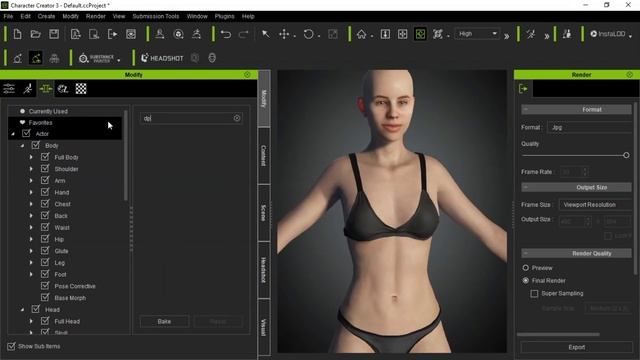The width and height of the screenshot is (640, 360).
Task: Open the Frame Size Viewport Resolution dropdown
Action: 596,204
